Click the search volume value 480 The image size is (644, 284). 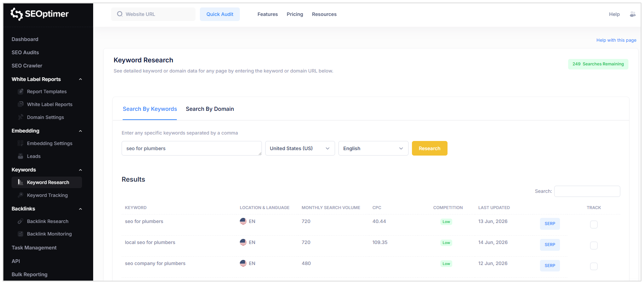pyautogui.click(x=306, y=263)
